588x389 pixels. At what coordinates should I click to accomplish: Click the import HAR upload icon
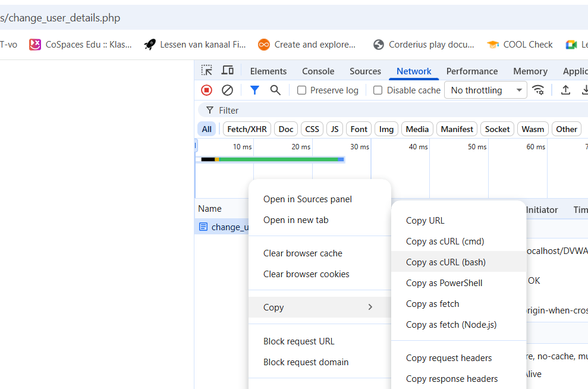coord(565,90)
